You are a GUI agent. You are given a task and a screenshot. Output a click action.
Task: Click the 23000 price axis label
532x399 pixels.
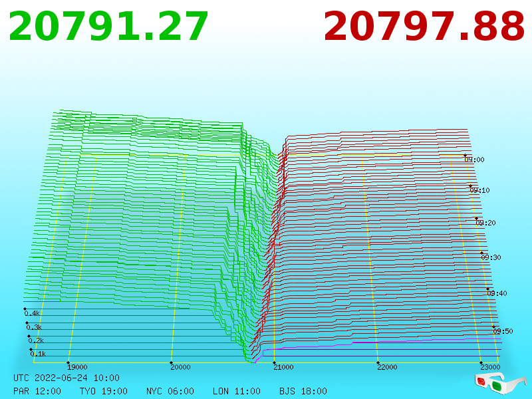click(x=490, y=367)
